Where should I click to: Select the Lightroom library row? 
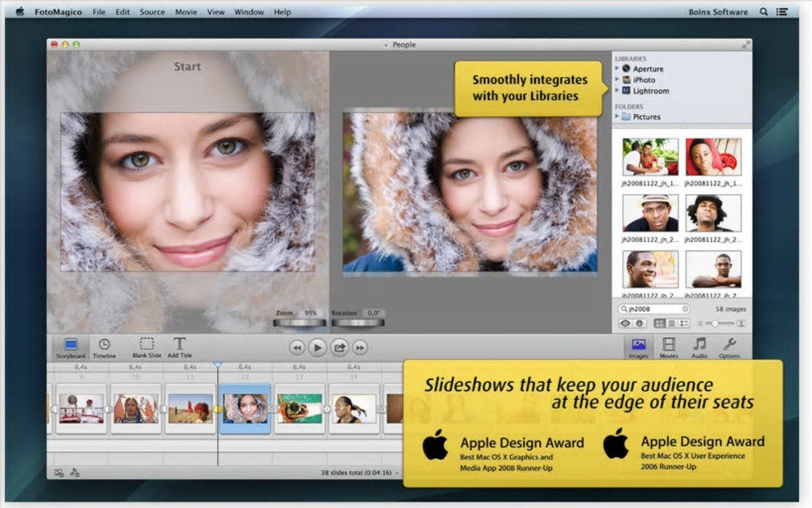[681, 91]
